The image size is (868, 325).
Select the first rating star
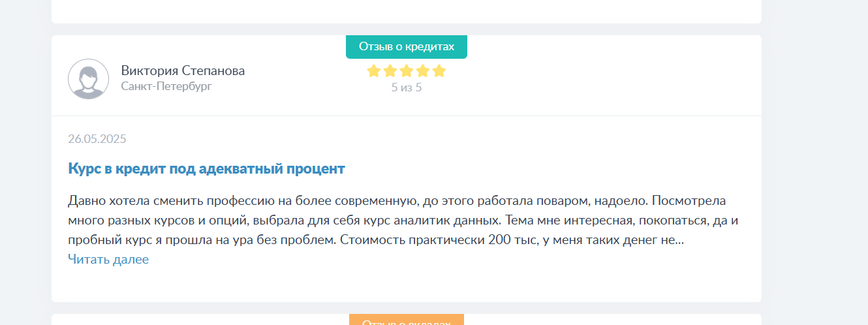pyautogui.click(x=374, y=70)
